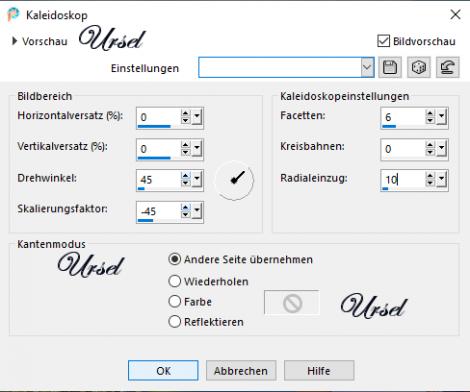The height and width of the screenshot is (392, 470).
Task: Randomize parameters with the dice icon
Action: pos(419,68)
